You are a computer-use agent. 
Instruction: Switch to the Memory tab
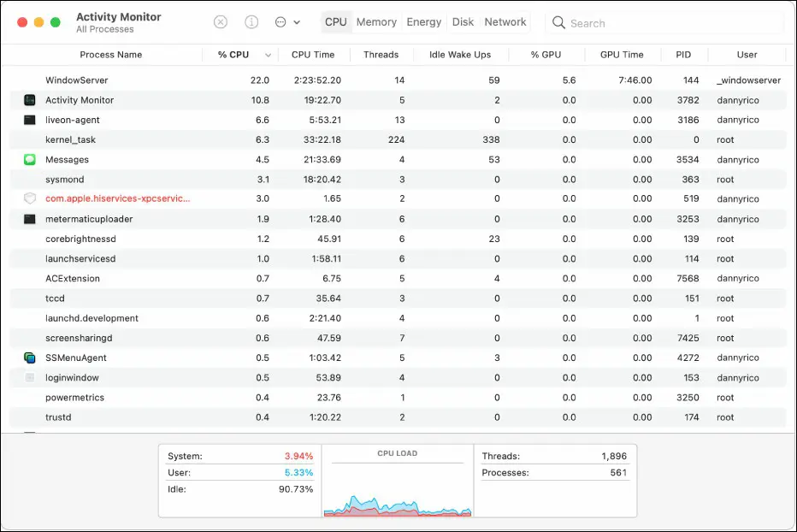pos(376,22)
